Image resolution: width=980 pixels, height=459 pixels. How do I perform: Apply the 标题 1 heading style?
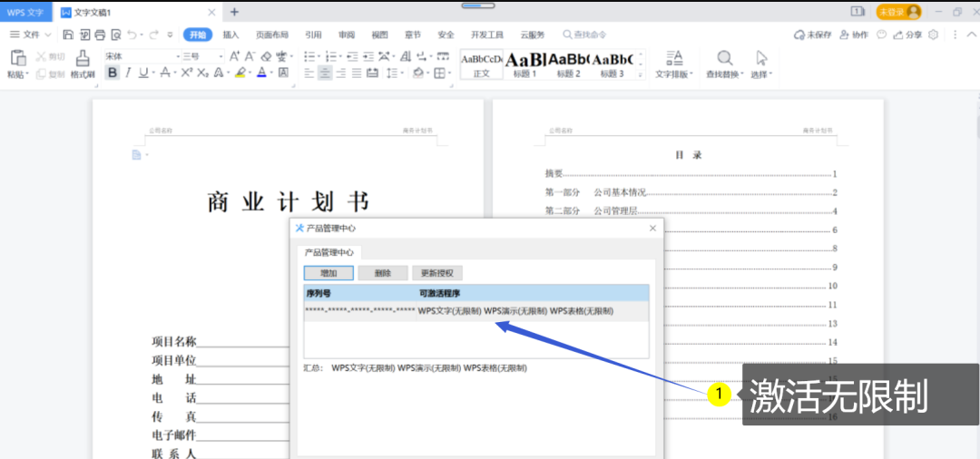525,65
